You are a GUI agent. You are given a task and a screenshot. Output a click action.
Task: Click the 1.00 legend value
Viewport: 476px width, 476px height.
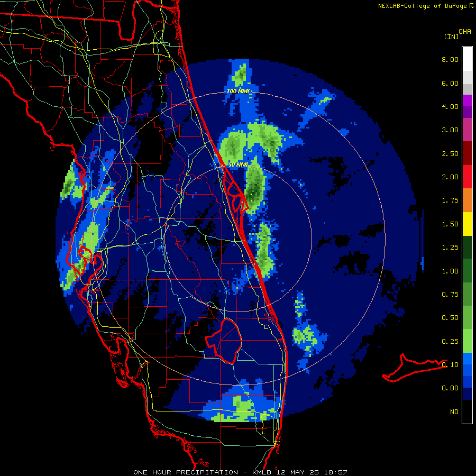450,271
